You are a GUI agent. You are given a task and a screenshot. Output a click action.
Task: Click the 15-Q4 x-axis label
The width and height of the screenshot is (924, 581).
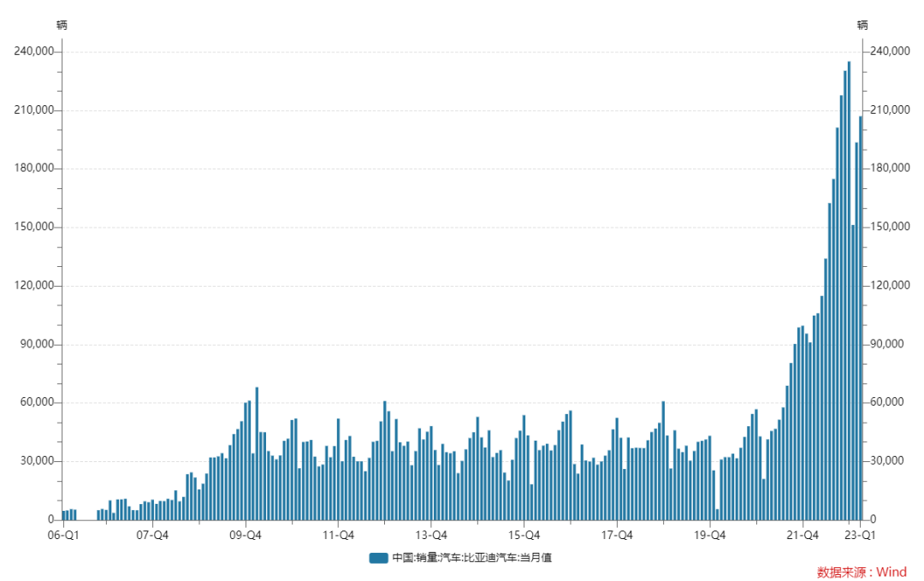point(524,535)
